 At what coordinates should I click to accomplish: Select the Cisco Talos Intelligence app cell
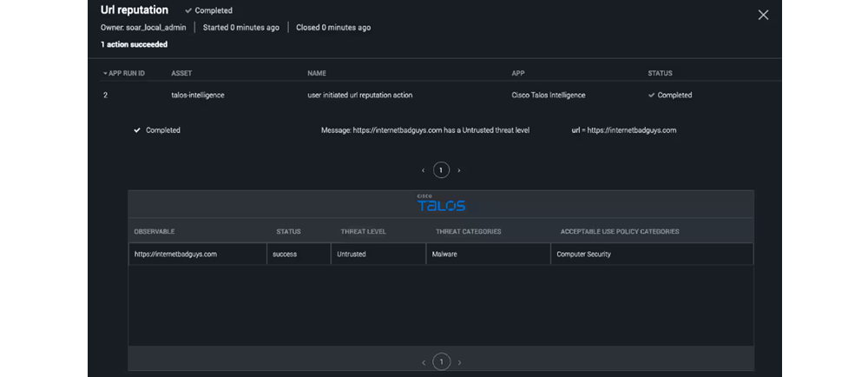pos(548,96)
